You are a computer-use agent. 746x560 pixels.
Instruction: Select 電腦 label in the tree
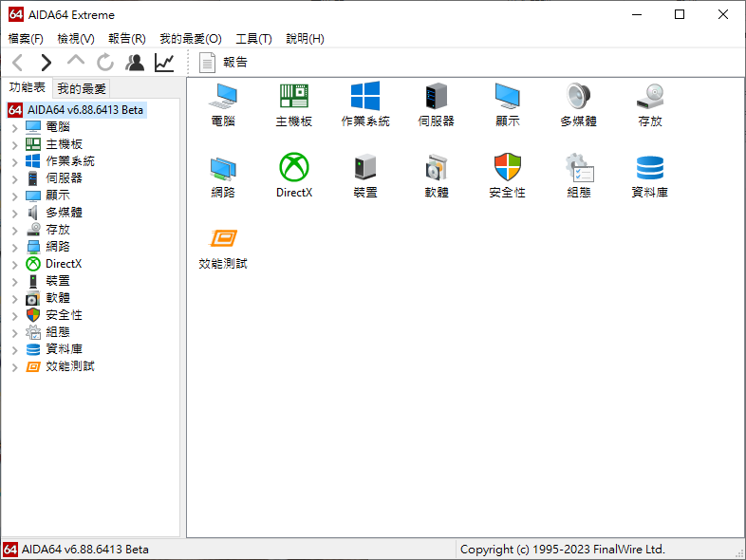(58, 127)
